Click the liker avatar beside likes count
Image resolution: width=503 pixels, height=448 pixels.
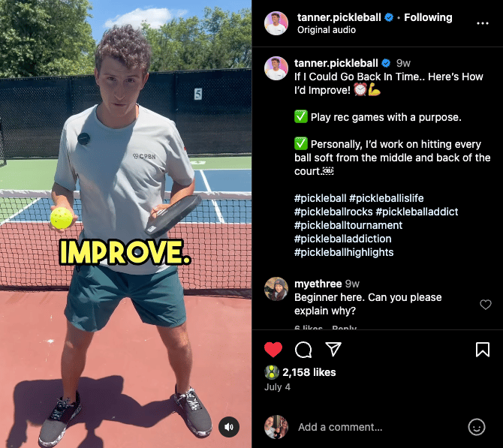272,372
